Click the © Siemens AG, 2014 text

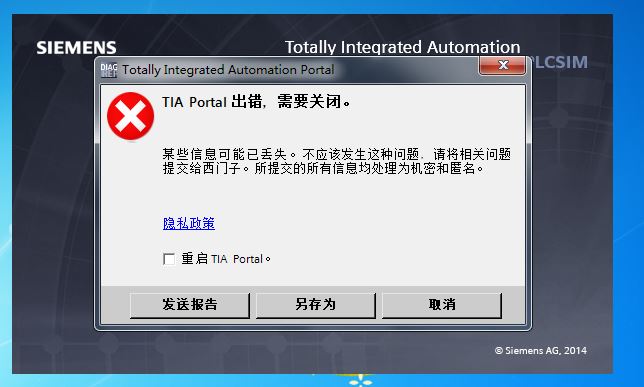tap(540, 351)
